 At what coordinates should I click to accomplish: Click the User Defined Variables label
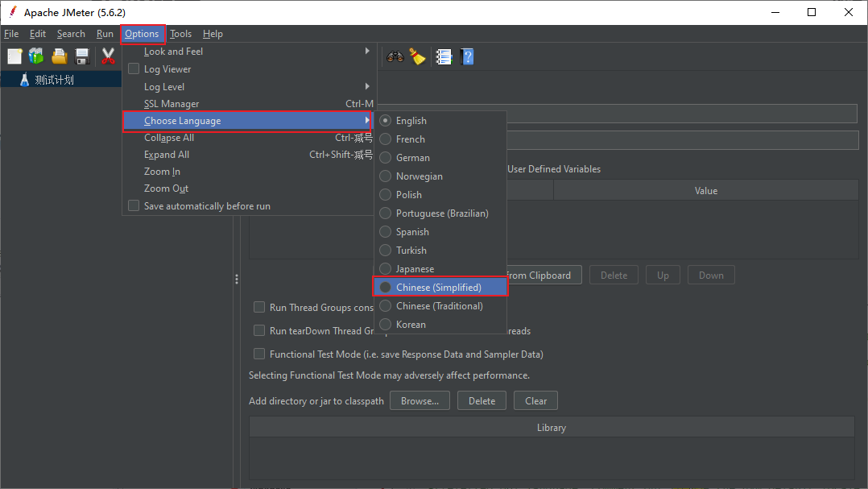(x=554, y=169)
